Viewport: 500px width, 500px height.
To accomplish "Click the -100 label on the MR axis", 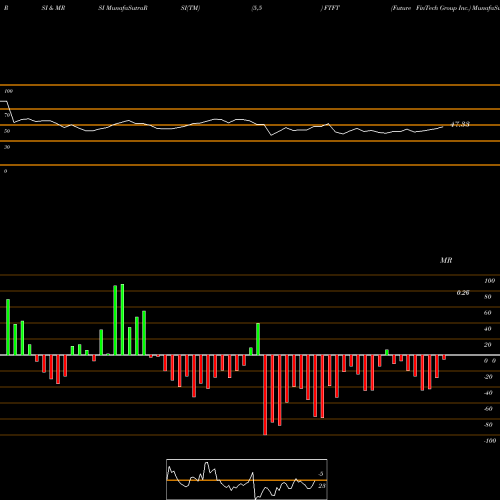I will click(x=490, y=441).
